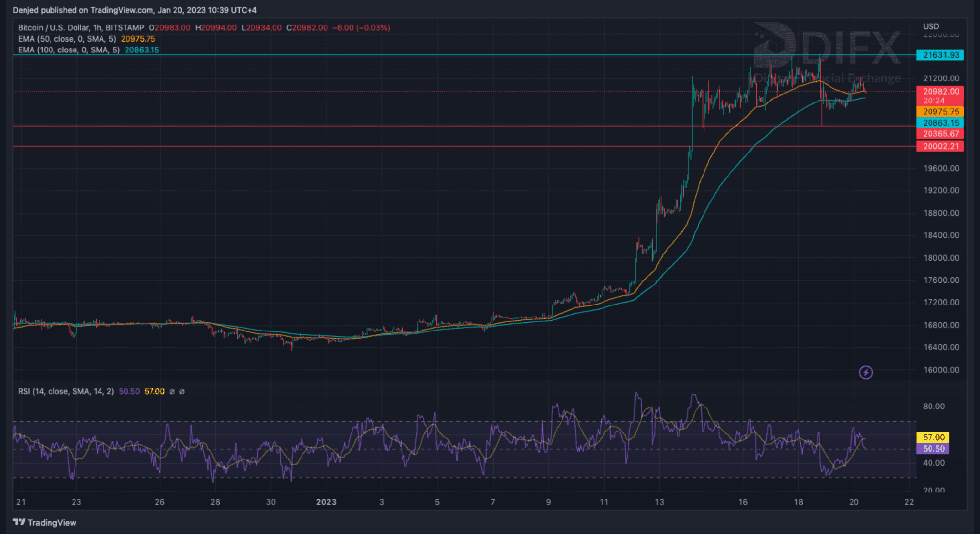Select the EMA 100 indicator legend
This screenshot has width=980, height=534.
(x=69, y=50)
